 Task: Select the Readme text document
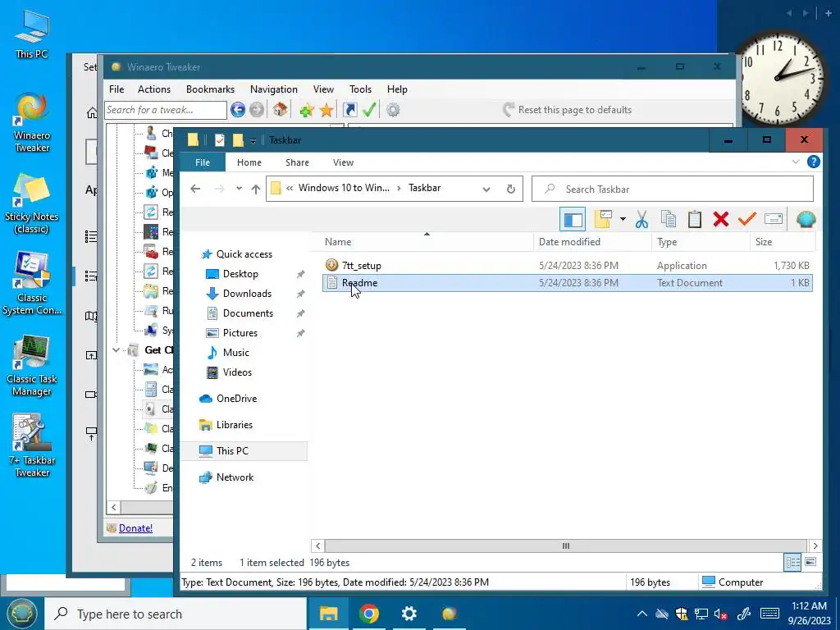coord(568,283)
